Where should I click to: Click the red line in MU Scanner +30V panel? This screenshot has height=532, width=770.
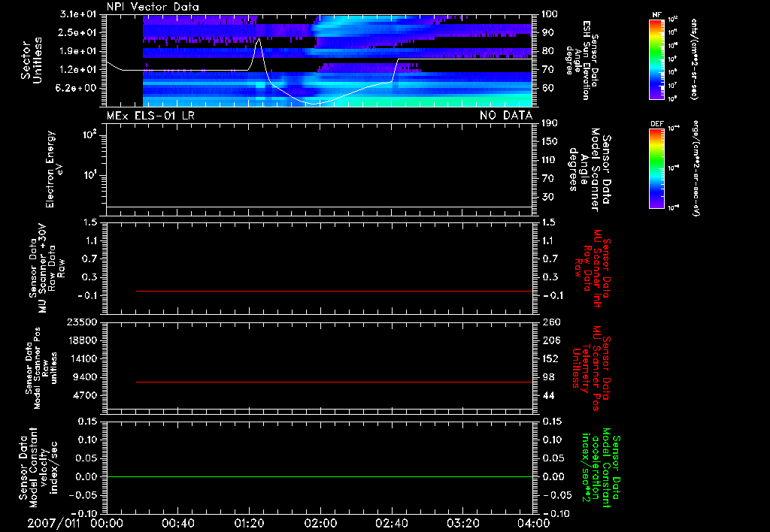[x=334, y=291]
